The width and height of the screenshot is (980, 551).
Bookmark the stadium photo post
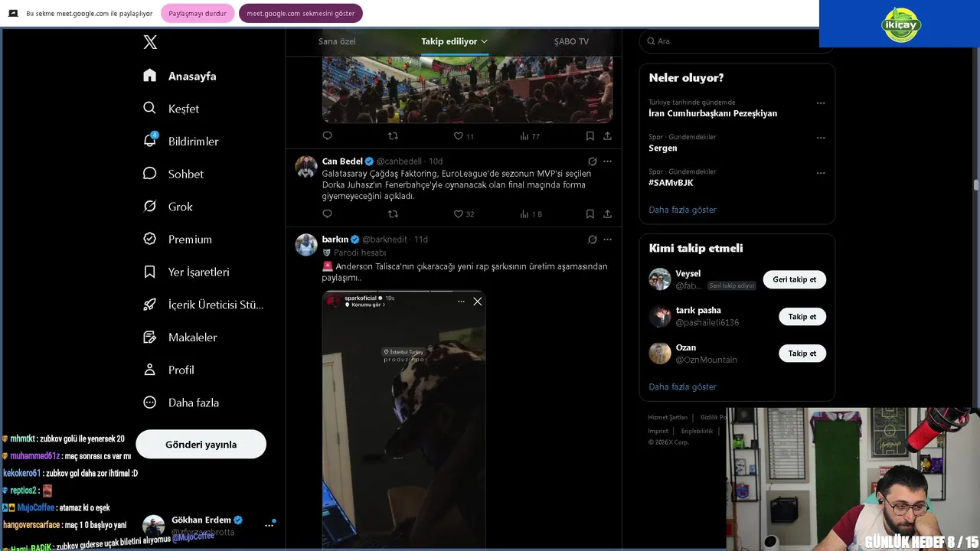click(x=590, y=136)
